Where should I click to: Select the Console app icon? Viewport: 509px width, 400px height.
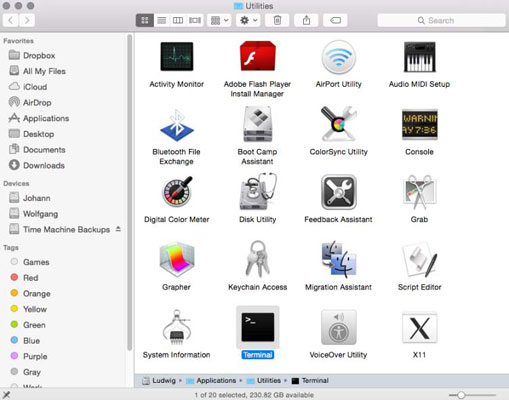pyautogui.click(x=419, y=125)
